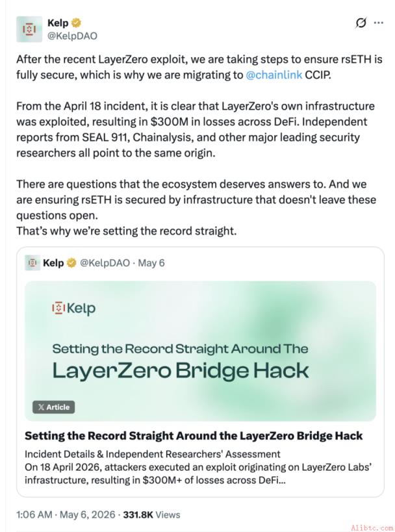Open the LayerZero Bridge Hack article image
The height and width of the screenshot is (532, 395).
pos(200,351)
